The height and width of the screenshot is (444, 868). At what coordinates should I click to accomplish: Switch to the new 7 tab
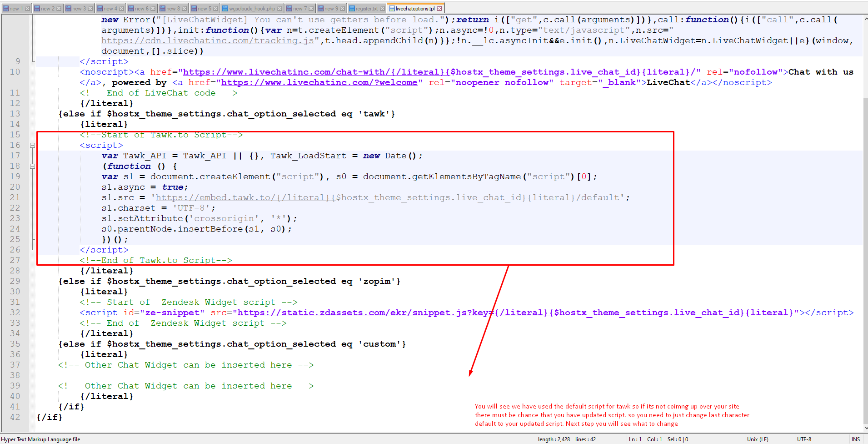point(298,9)
